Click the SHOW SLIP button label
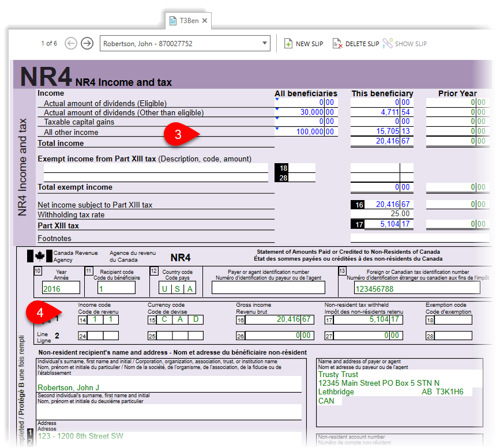The height and width of the screenshot is (448, 496). coord(411,44)
